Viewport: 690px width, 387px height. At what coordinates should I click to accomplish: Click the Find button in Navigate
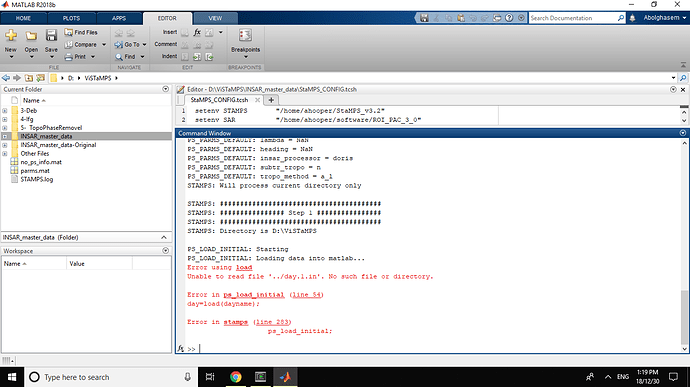[125, 56]
